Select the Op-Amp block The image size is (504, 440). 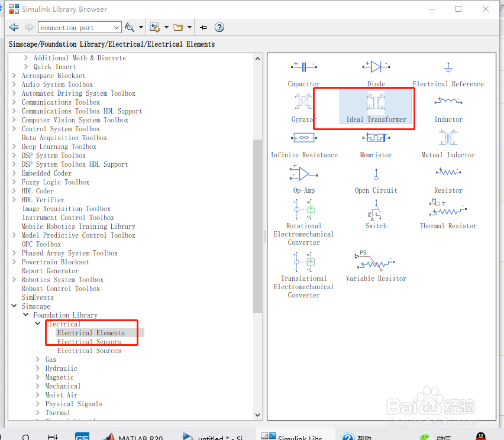pyautogui.click(x=303, y=179)
